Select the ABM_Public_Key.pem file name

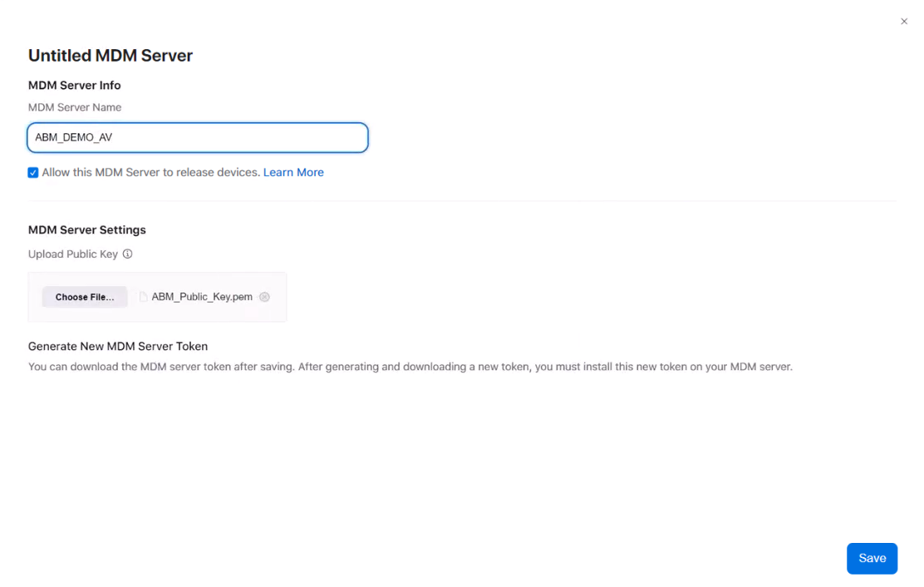tap(202, 297)
